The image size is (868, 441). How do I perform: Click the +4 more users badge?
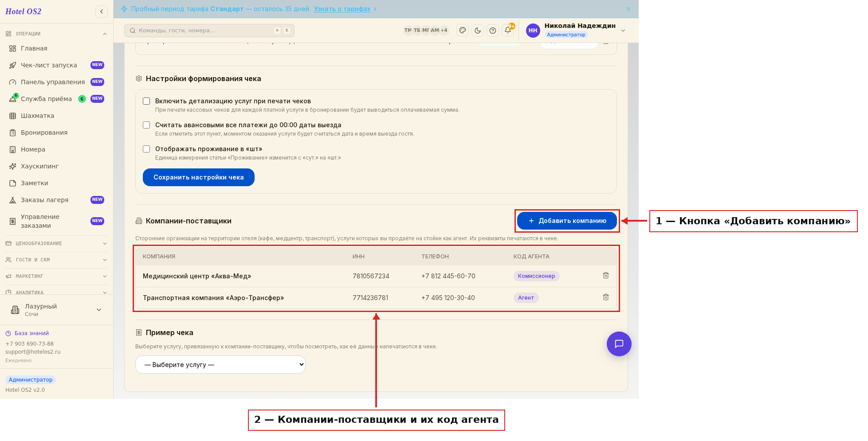click(444, 31)
